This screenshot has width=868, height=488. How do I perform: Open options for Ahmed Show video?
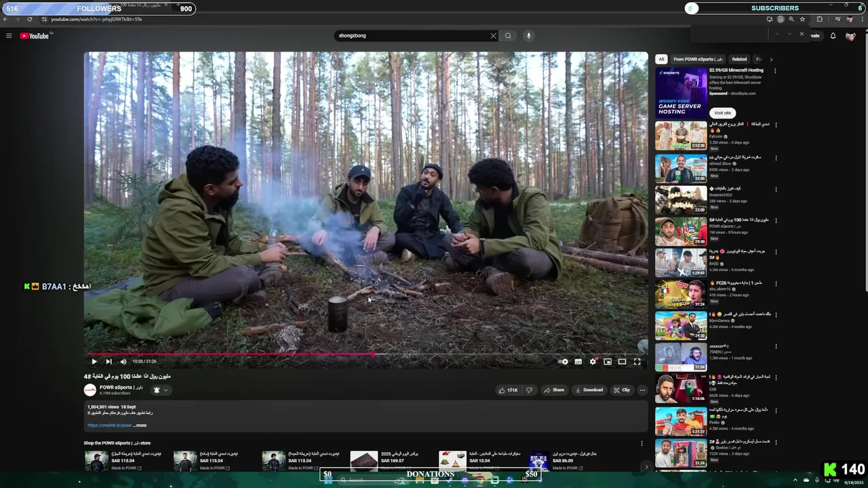pos(776,157)
